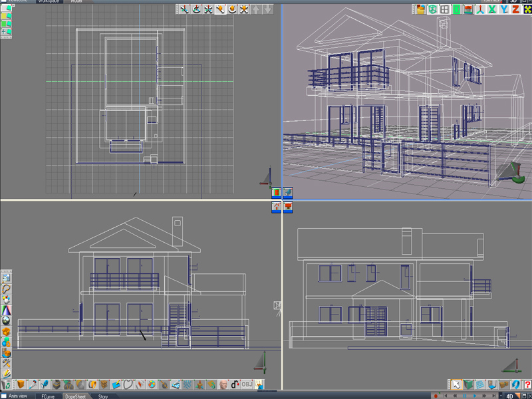Click the d-shaped icon with red dot
This screenshot has height=399, width=532.
coord(235,384)
